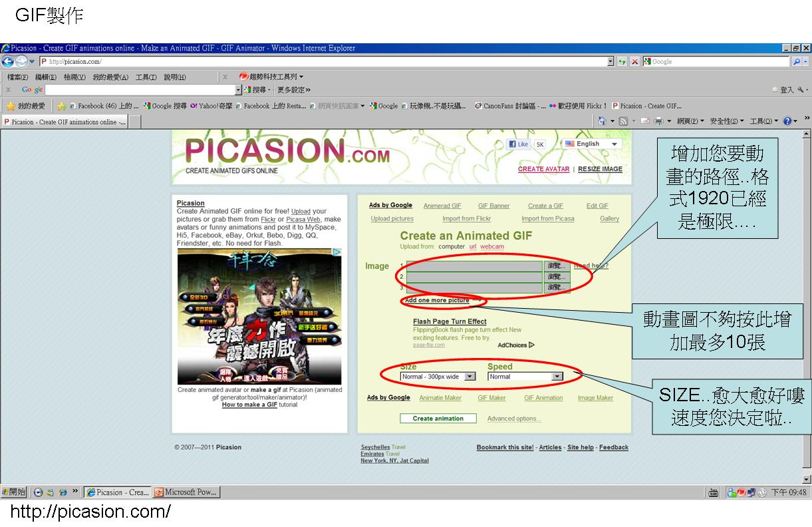Select the Picasion browser tab
The width and height of the screenshot is (812, 527).
(x=65, y=122)
